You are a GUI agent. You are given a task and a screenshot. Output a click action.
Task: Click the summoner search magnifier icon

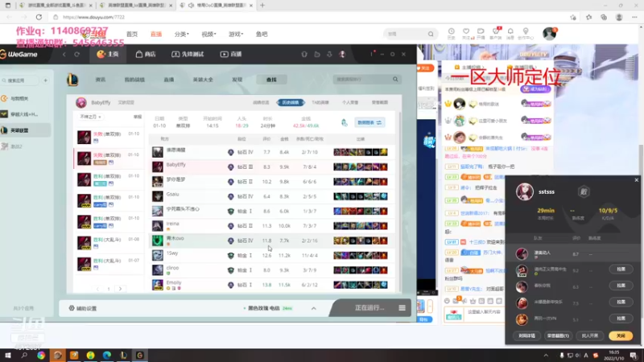(x=395, y=79)
